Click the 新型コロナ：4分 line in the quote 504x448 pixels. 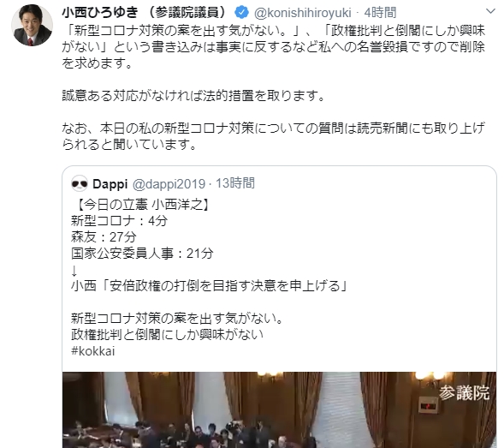pyautogui.click(x=119, y=221)
